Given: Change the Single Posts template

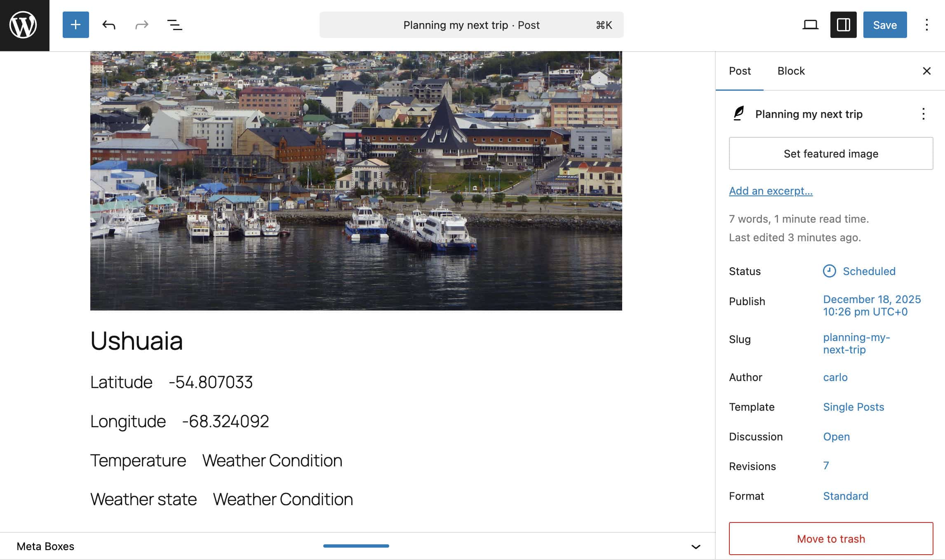Looking at the screenshot, I should 853,407.
